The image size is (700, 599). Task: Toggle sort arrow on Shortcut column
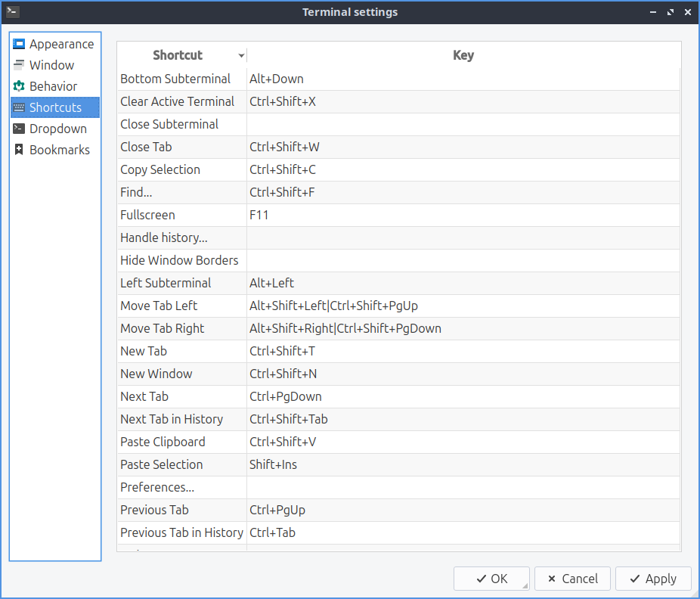click(241, 56)
